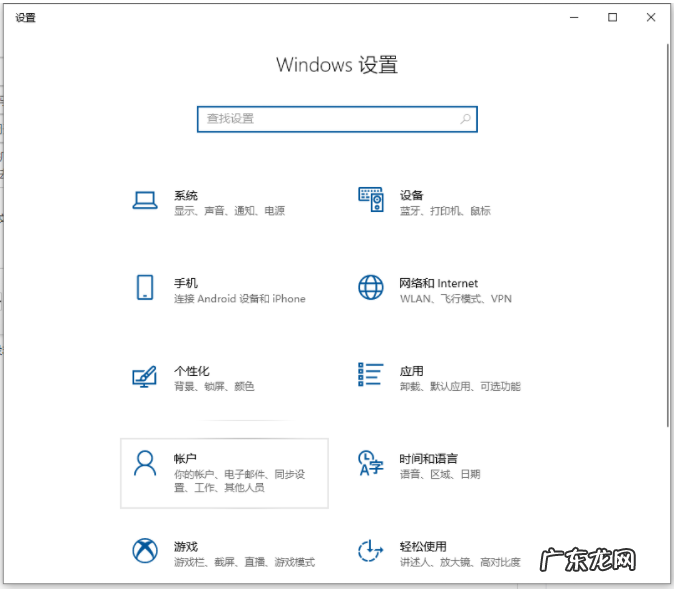The width and height of the screenshot is (674, 589).
Task: Open the 手机 settings title
Action: (186, 283)
